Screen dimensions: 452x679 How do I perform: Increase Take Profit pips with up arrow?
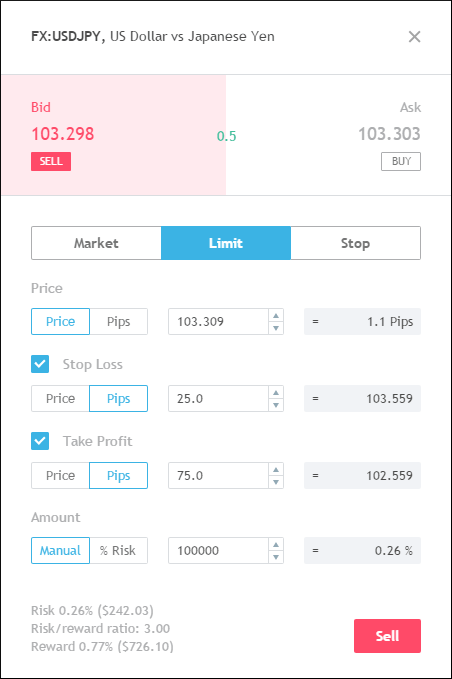click(276, 469)
